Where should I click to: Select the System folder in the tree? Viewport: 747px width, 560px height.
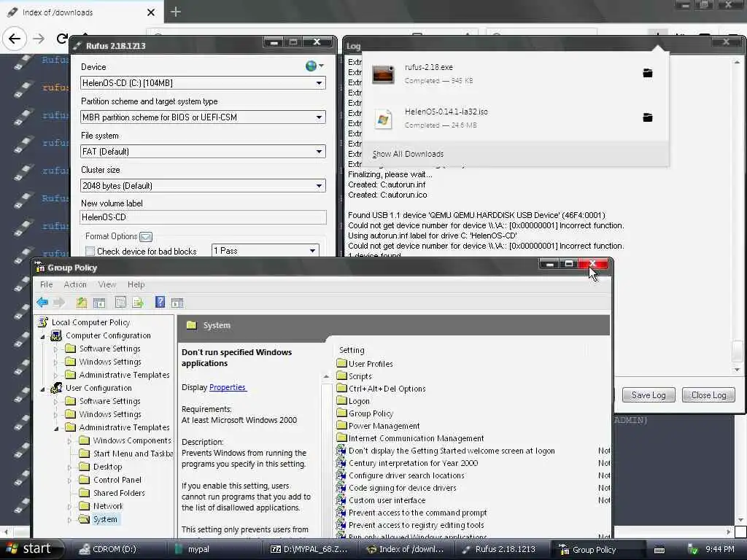tap(105, 519)
